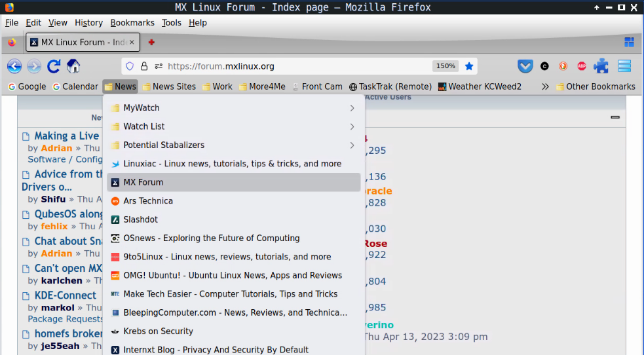Collapse the News bookmarks folder
The width and height of the screenshot is (644, 355).
(x=121, y=86)
